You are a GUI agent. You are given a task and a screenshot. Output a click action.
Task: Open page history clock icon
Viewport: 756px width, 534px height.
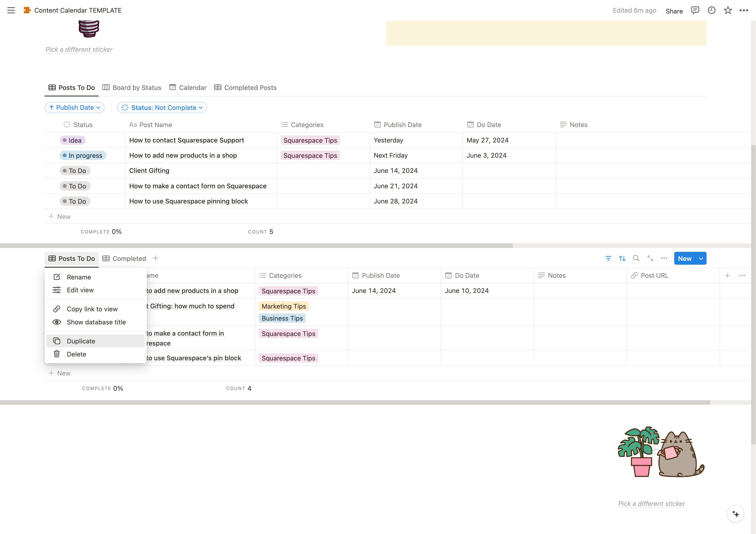pyautogui.click(x=711, y=10)
